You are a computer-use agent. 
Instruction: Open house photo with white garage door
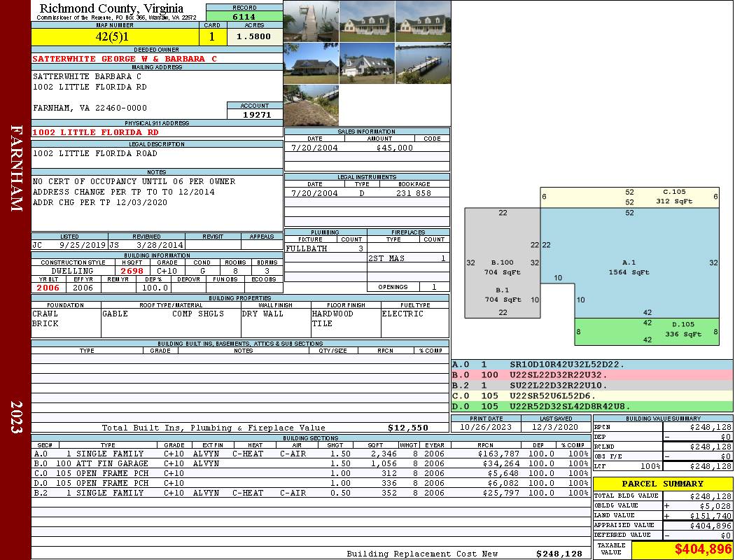click(367, 63)
